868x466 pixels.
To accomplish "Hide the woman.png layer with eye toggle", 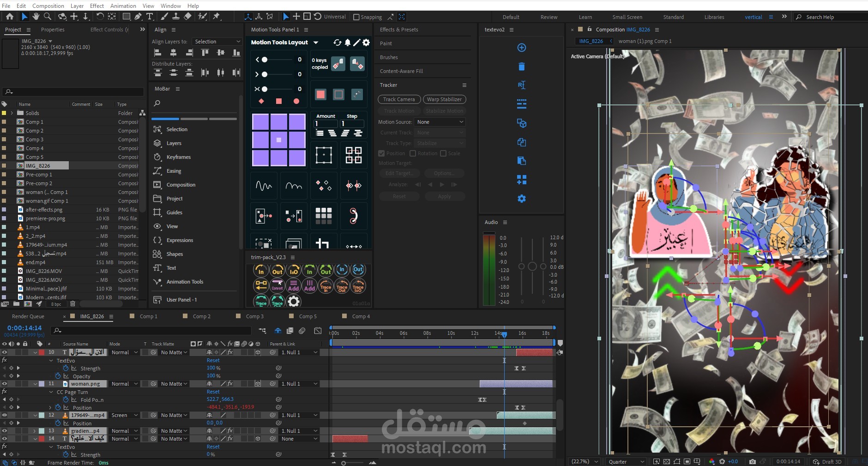I will 4,384.
